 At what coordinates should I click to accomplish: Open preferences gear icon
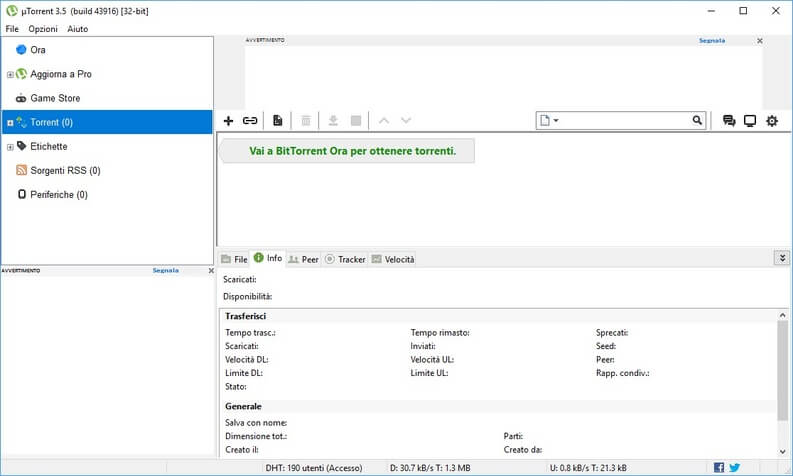tap(772, 120)
